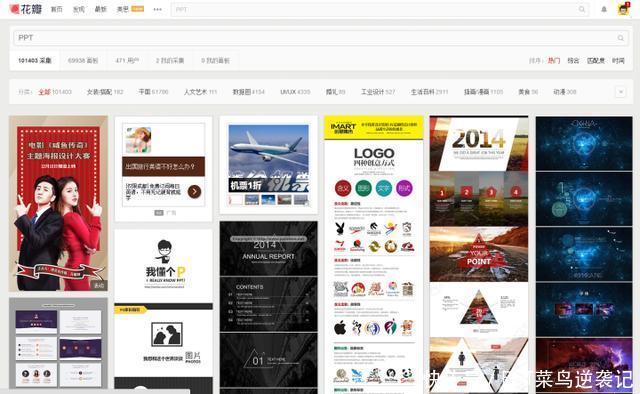Filter by the UI/UX category
The height and width of the screenshot is (394, 640).
(x=295, y=92)
